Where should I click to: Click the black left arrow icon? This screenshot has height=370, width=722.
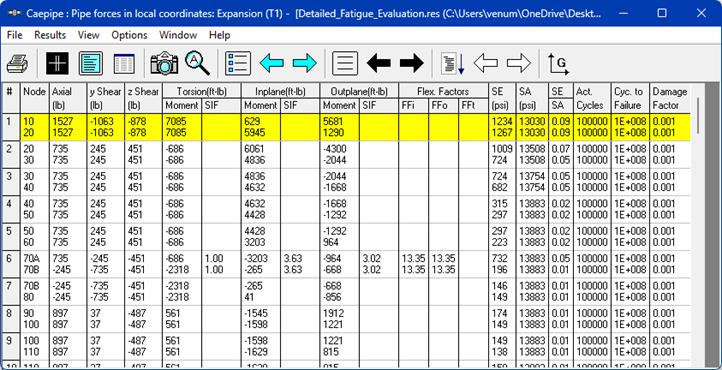coord(378,63)
